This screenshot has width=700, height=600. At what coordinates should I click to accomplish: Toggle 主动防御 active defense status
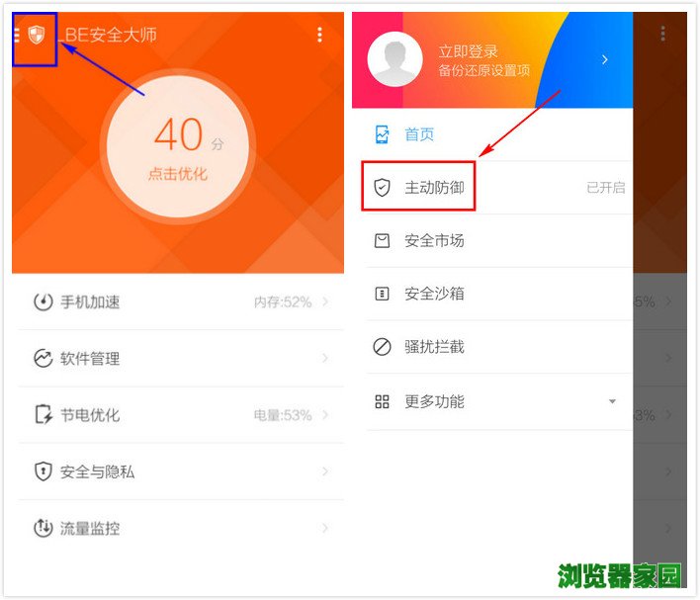pos(605,188)
